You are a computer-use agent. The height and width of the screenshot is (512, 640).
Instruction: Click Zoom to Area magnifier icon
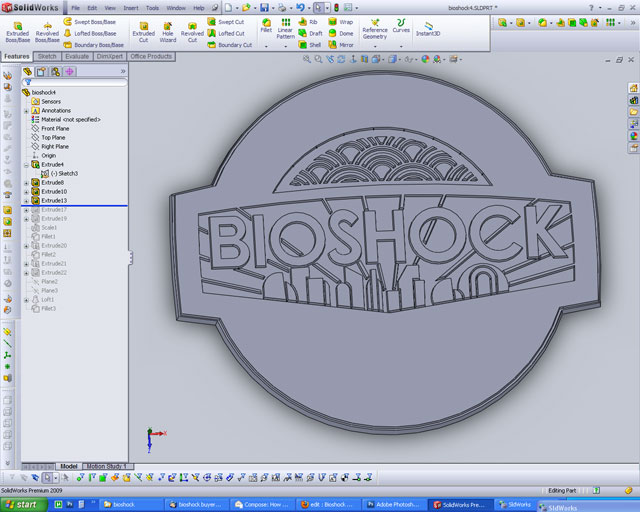coord(318,59)
